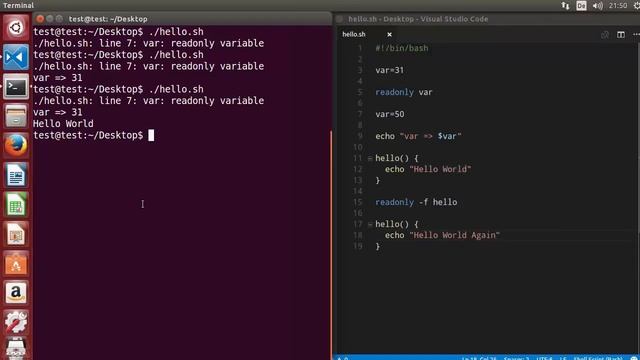Click echo "Hello World" on line 12

pos(428,169)
